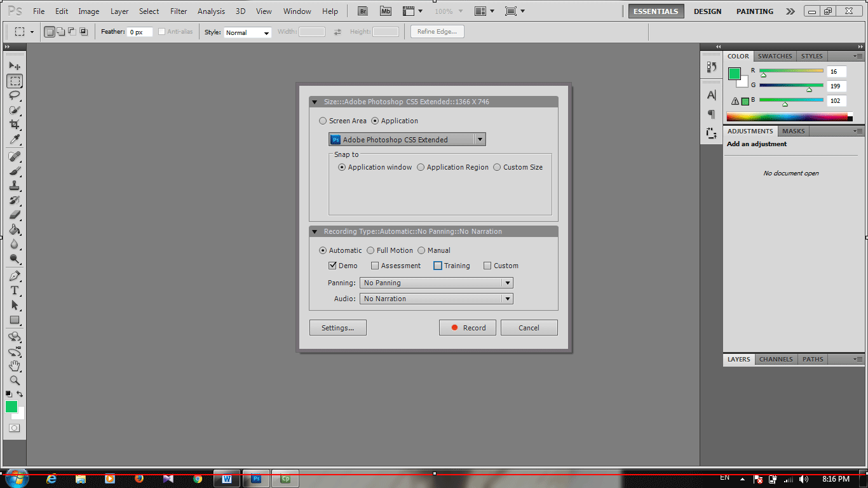Select the Quick Selection tool
Image resolution: width=868 pixels, height=488 pixels.
(15, 110)
